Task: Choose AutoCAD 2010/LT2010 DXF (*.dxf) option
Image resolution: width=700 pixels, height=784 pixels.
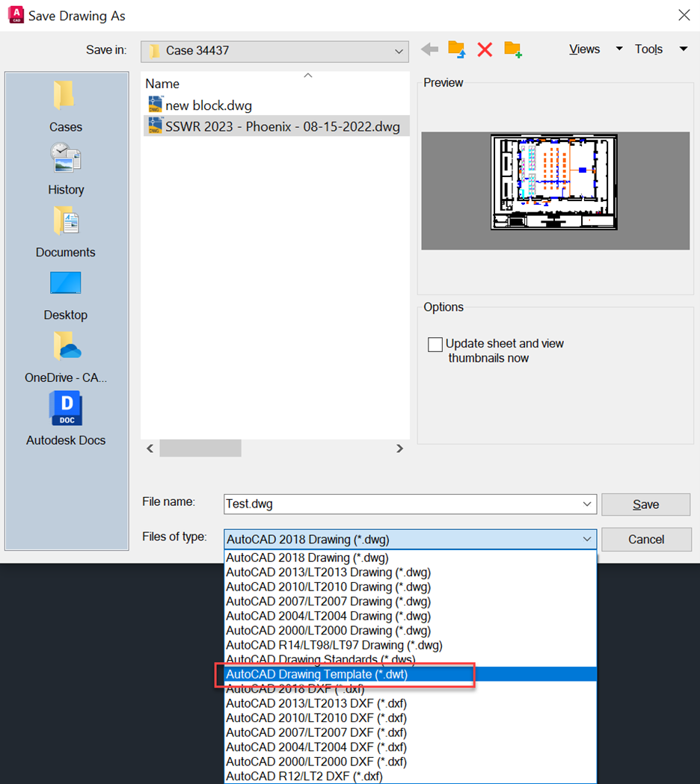Action: [x=411, y=718]
